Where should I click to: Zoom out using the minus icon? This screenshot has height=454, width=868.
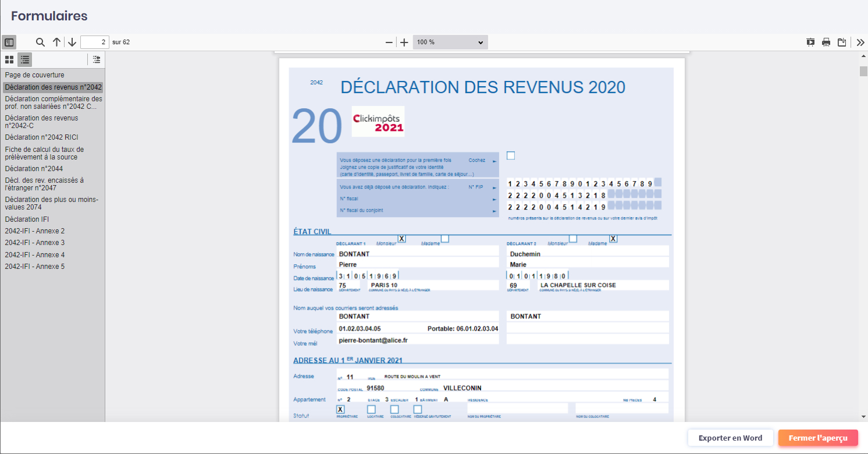(389, 42)
